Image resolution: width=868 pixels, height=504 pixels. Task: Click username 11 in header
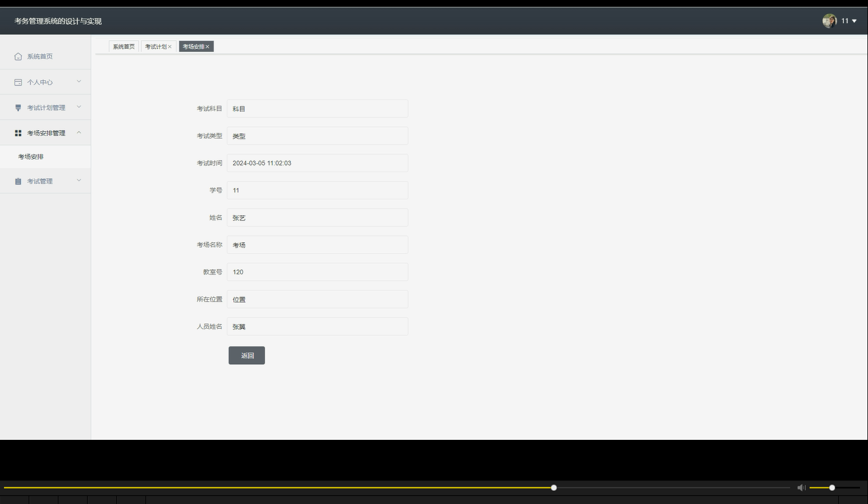coord(845,21)
